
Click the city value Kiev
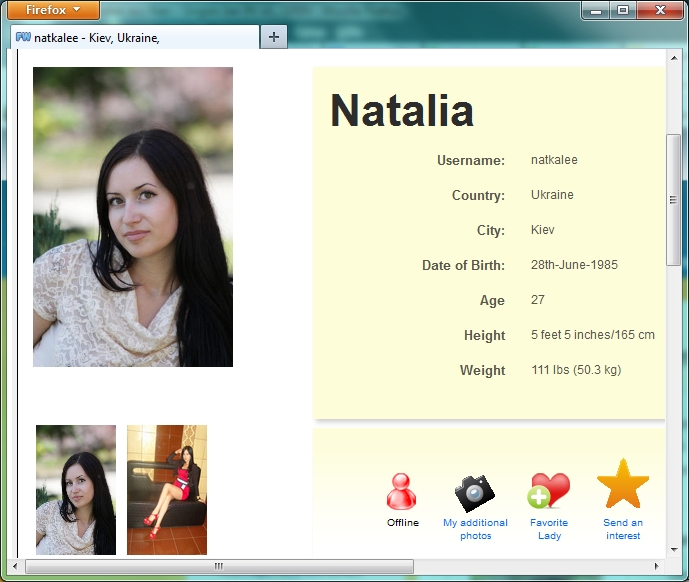coord(543,230)
